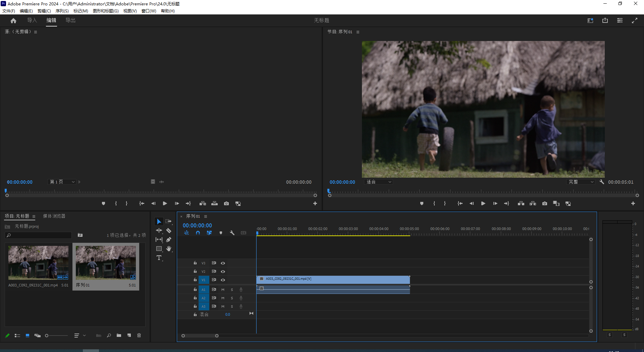Select the Razor tool in the tools panel
This screenshot has height=352, width=644.
169,231
